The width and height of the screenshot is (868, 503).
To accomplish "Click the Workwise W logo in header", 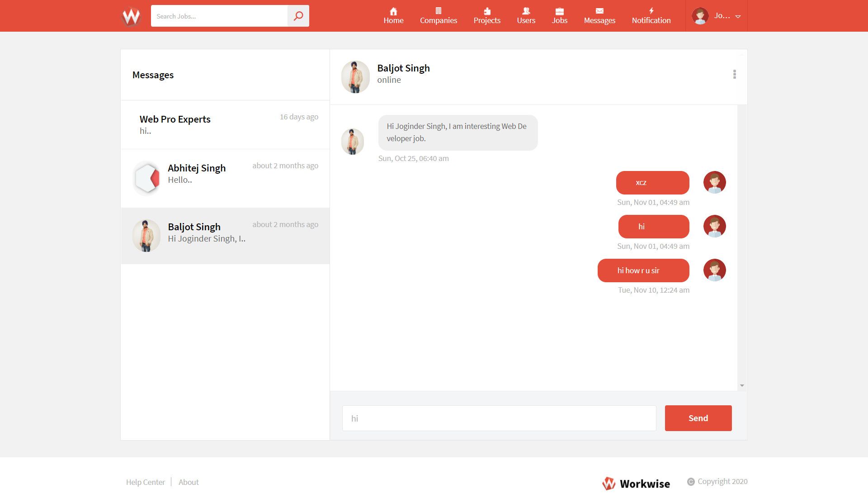I will 131,16.
